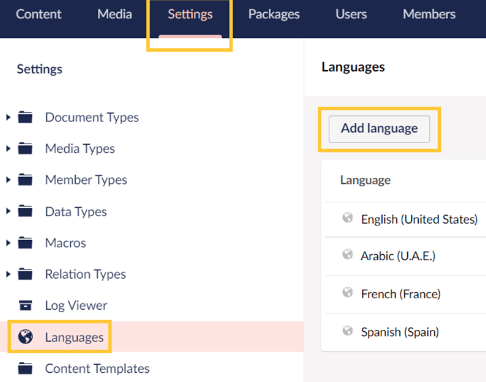Open the Members section tab
486x382 pixels.
429,14
